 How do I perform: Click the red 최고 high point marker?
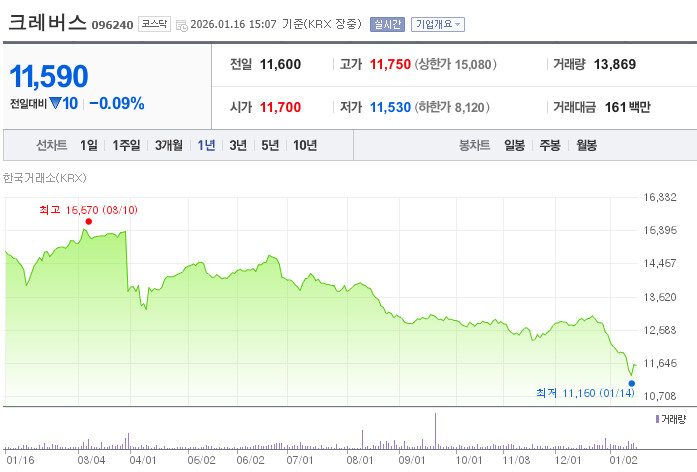88,221
